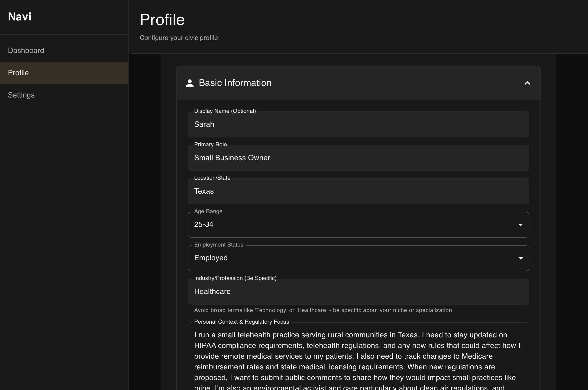The image size is (588, 390).
Task: Click the Profile page heading
Action: [162, 20]
